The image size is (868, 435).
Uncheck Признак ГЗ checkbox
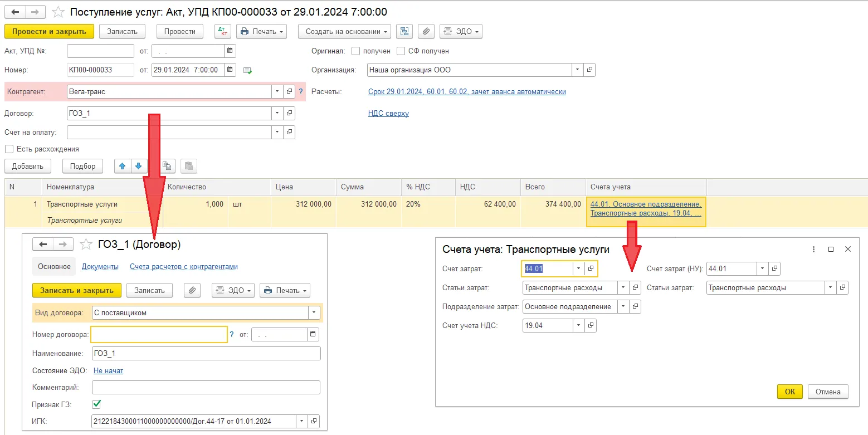pyautogui.click(x=96, y=404)
